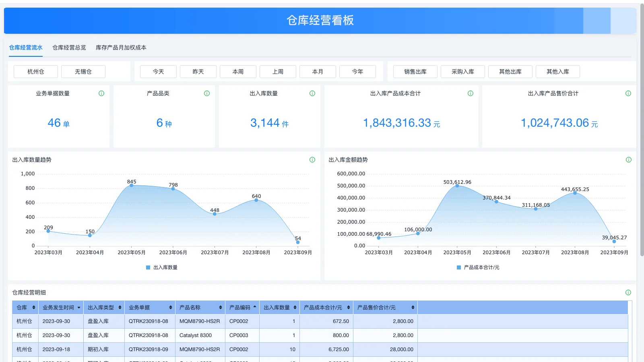Sort table by 产品成本合计/元 column arrows
Image resolution: width=644 pixels, height=362 pixels.
tap(349, 307)
